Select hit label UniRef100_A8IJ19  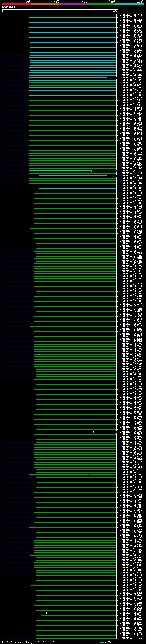click(x=131, y=228)
